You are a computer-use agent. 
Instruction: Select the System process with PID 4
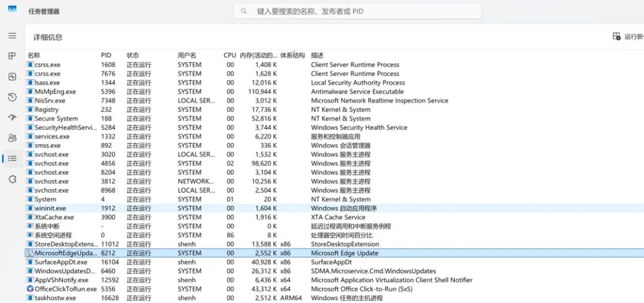pos(335,199)
